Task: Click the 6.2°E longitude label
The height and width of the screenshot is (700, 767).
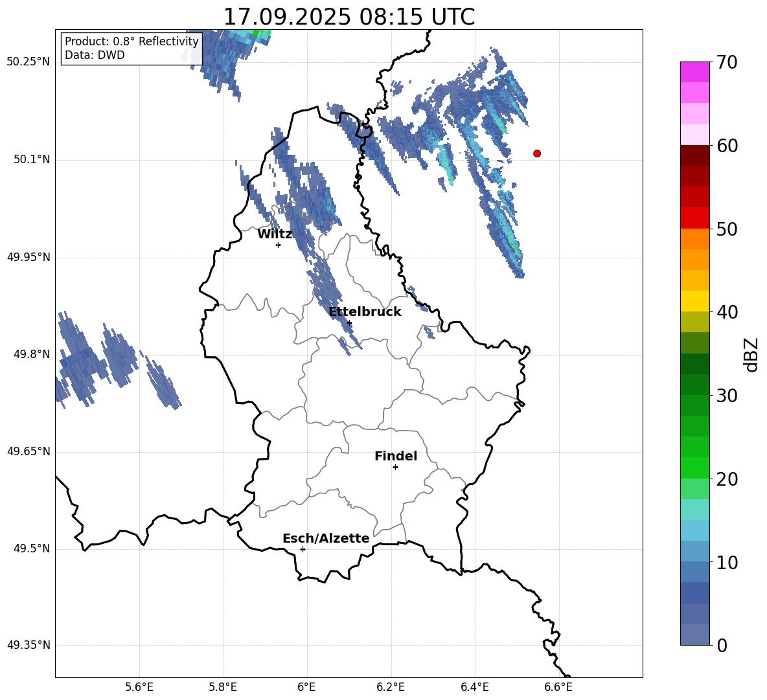Action: tap(391, 687)
